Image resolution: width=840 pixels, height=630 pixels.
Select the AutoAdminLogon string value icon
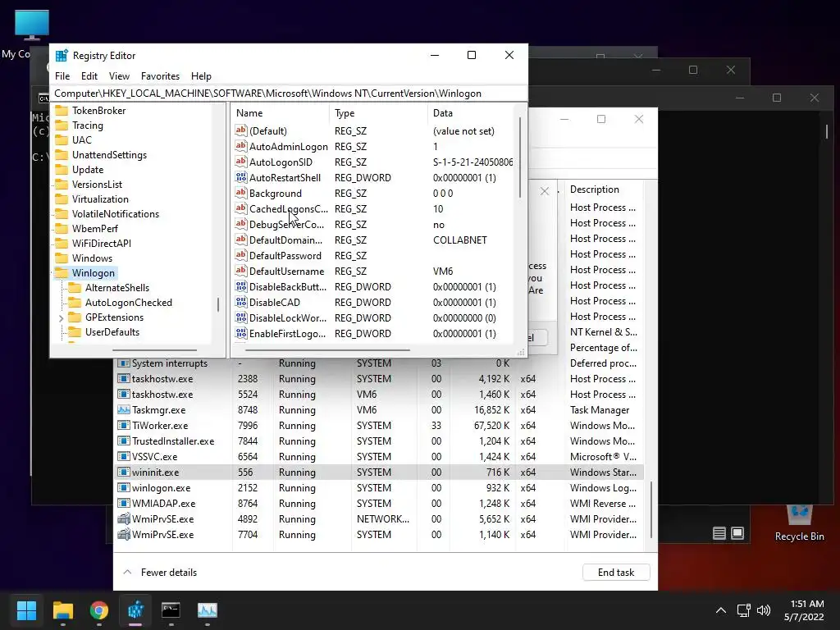(x=241, y=146)
